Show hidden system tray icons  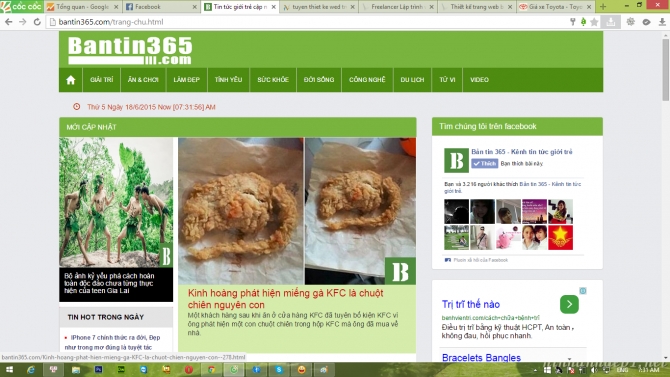(x=535, y=370)
